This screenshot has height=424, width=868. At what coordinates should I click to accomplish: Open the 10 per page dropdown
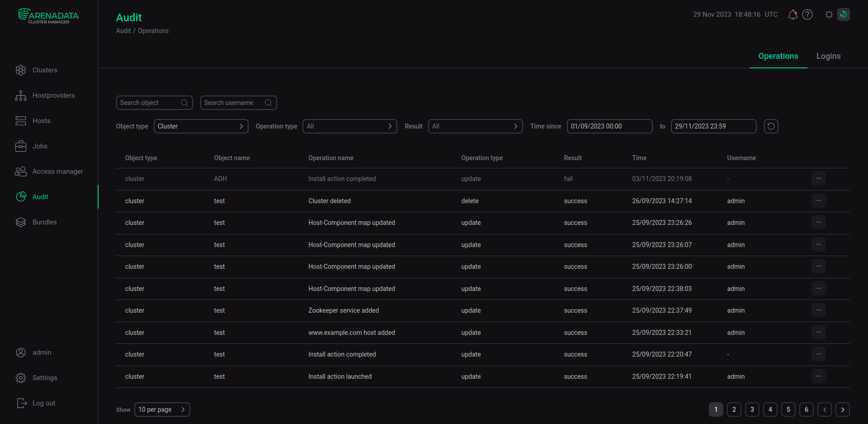[x=162, y=410]
